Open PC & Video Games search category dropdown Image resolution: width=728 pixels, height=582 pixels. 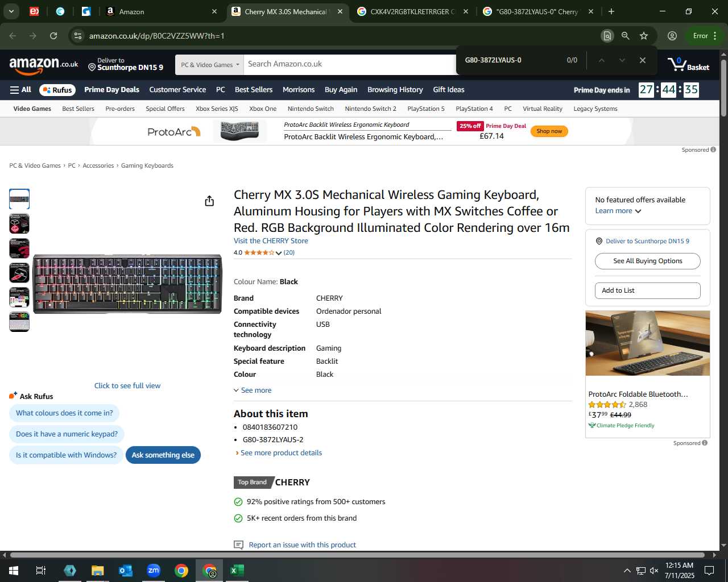(209, 65)
